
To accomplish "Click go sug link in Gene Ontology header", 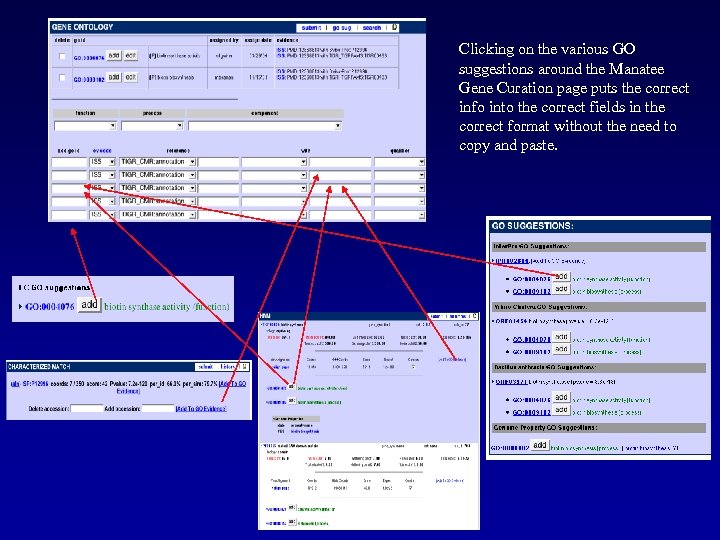I will point(342,28).
